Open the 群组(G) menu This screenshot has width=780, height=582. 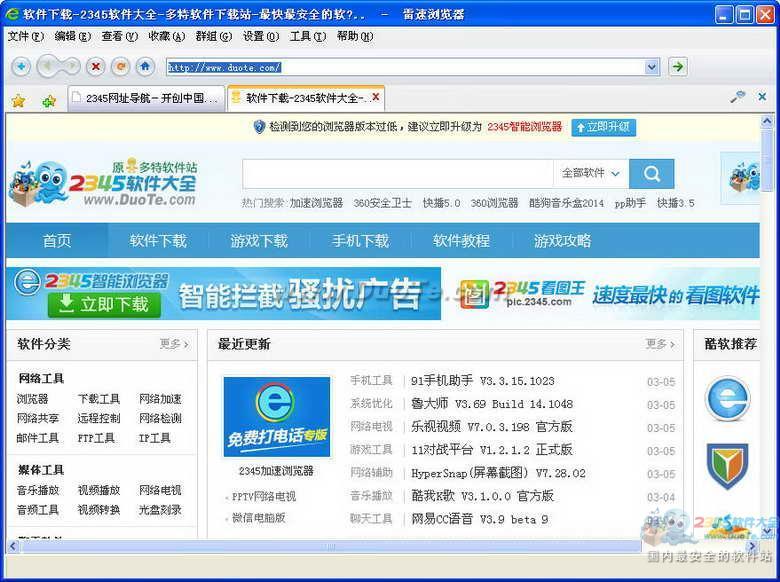coord(214,36)
